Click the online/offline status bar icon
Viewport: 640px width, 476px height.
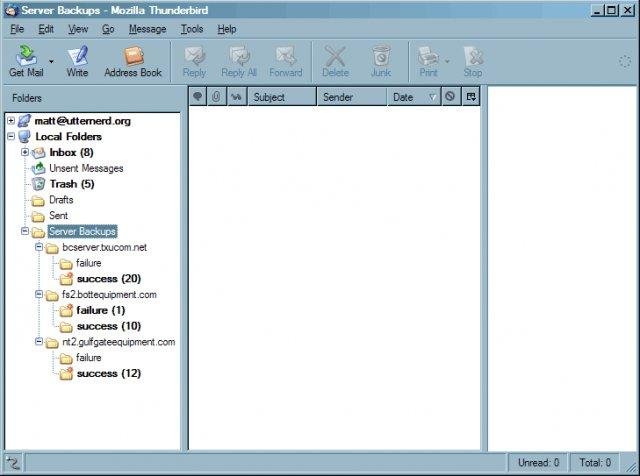(13, 463)
